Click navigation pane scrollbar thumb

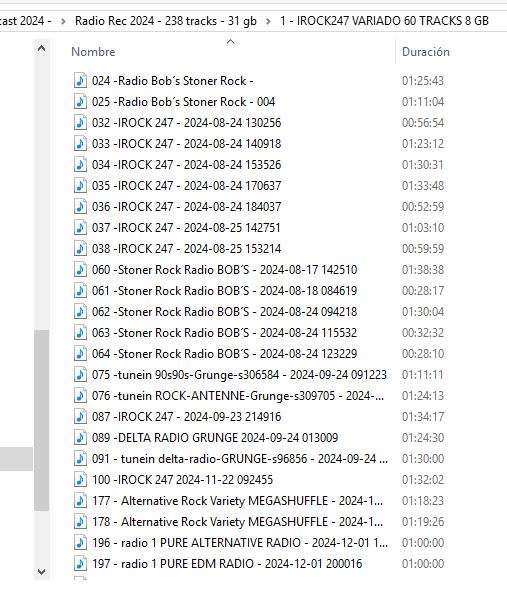pyautogui.click(x=41, y=420)
